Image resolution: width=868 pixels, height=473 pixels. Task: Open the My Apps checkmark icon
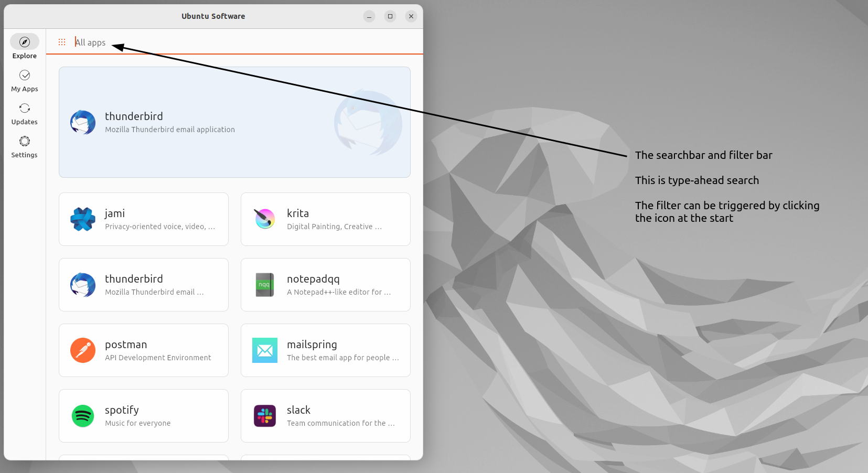pos(25,75)
